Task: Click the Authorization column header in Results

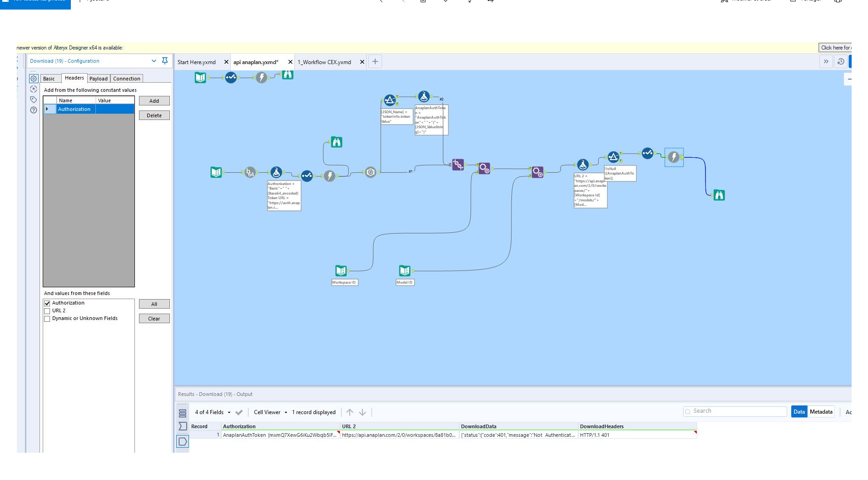Action: (280, 426)
